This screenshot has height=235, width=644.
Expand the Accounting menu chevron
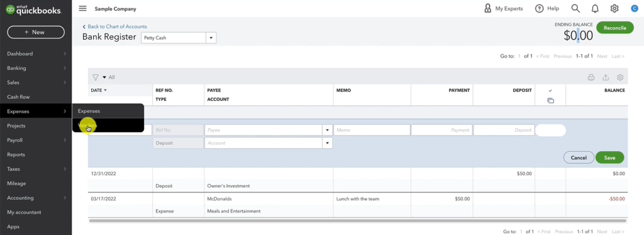[x=65, y=198]
